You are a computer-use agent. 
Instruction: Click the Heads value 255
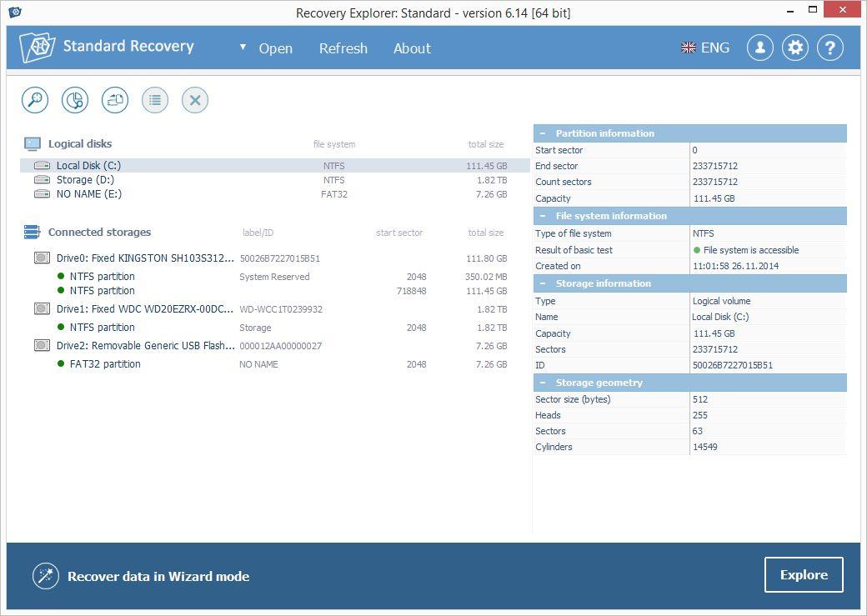click(x=700, y=415)
